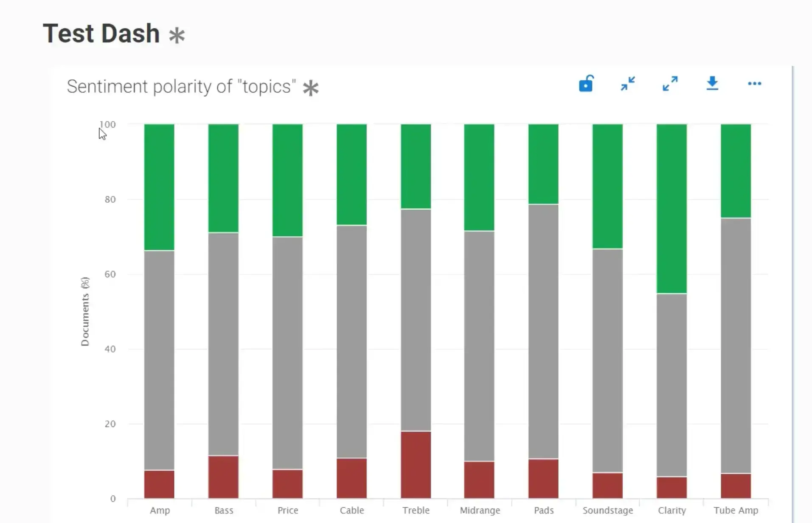Click the Price axis label
This screenshot has height=523, width=812.
pyautogui.click(x=288, y=510)
